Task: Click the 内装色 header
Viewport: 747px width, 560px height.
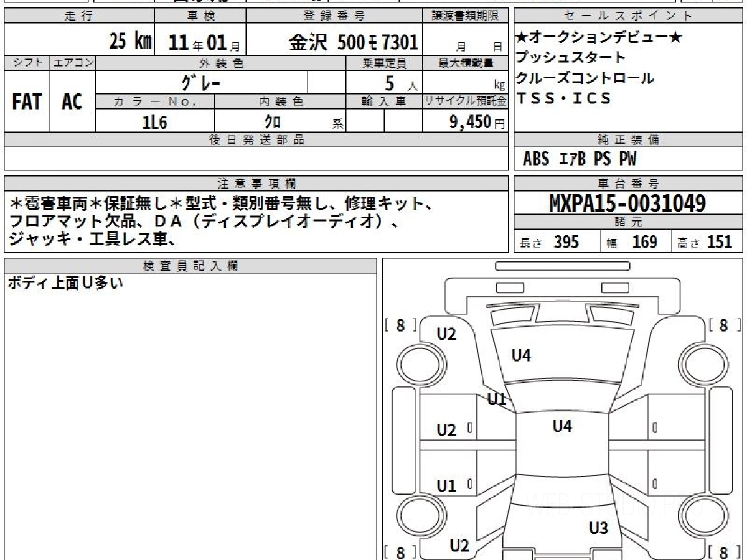Action: coord(280,101)
